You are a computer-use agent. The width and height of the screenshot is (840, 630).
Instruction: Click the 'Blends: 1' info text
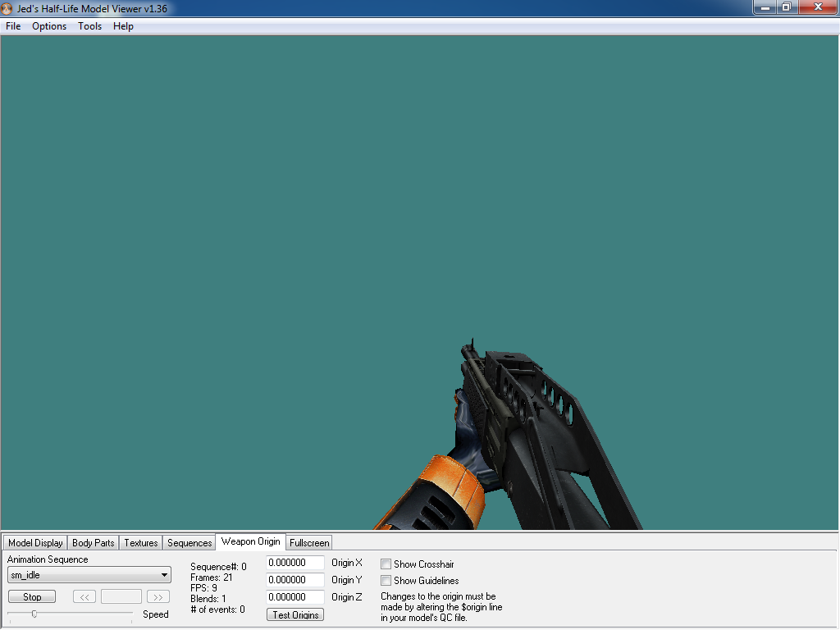[x=208, y=599]
